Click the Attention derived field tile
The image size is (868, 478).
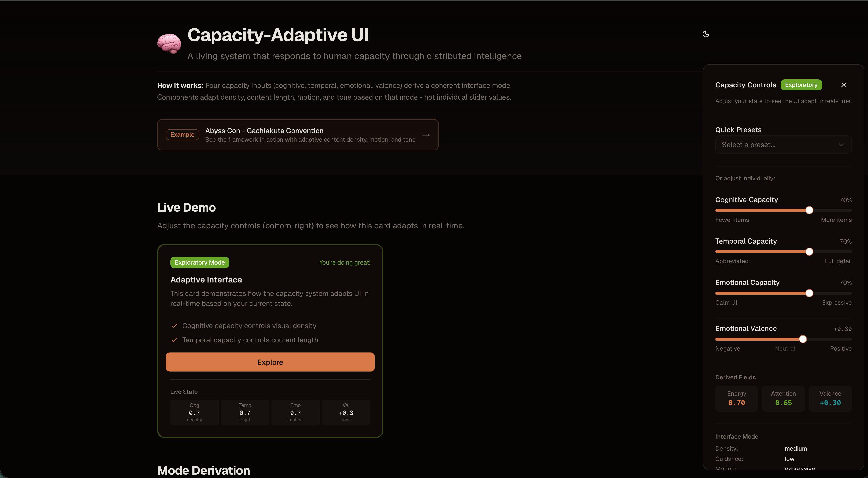pos(783,398)
